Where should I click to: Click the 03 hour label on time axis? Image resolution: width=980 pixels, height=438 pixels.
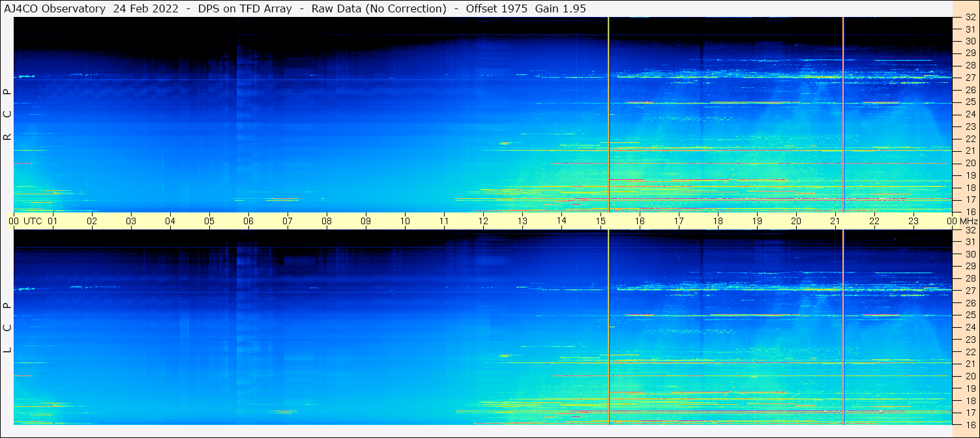(131, 221)
